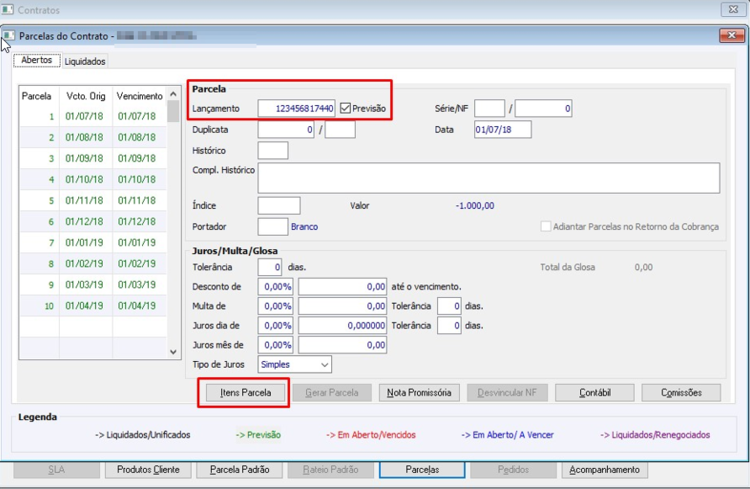Click the Juros mês de value field

[342, 345]
